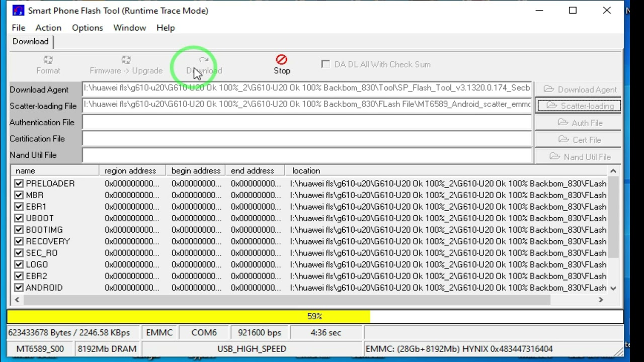The image size is (644, 362).
Task: Maximize the Flash Tool window
Action: point(573,11)
